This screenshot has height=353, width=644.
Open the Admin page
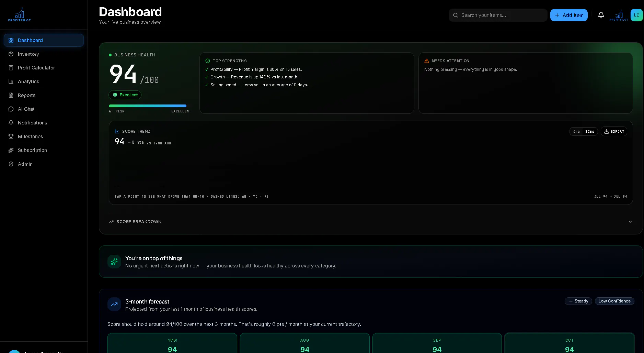[x=44, y=164]
